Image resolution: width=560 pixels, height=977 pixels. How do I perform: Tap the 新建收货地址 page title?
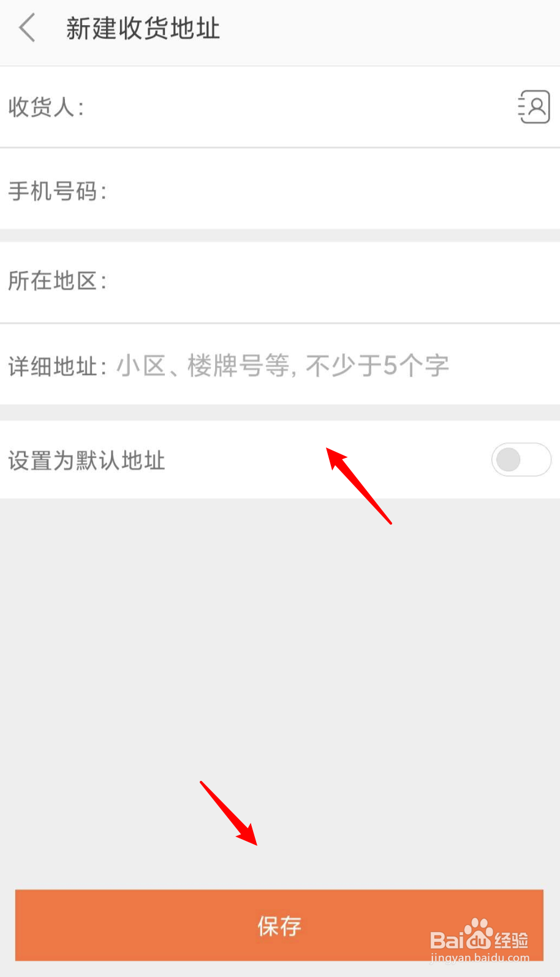(143, 28)
